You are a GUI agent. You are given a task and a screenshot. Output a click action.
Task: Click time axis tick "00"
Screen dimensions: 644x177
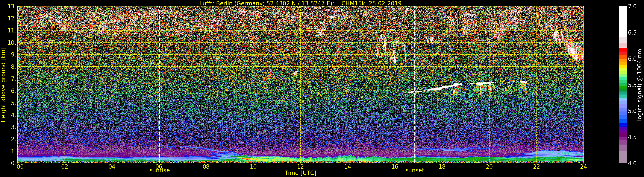tap(20, 166)
